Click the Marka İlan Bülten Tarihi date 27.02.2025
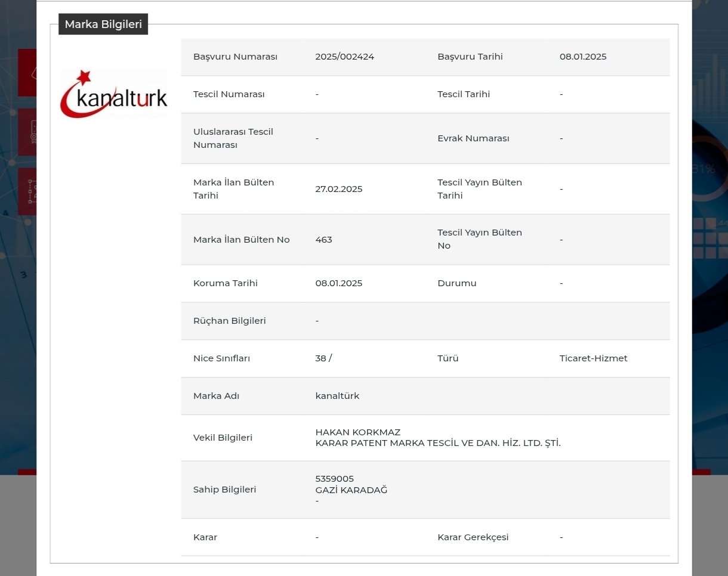This screenshot has height=576, width=728. point(338,189)
